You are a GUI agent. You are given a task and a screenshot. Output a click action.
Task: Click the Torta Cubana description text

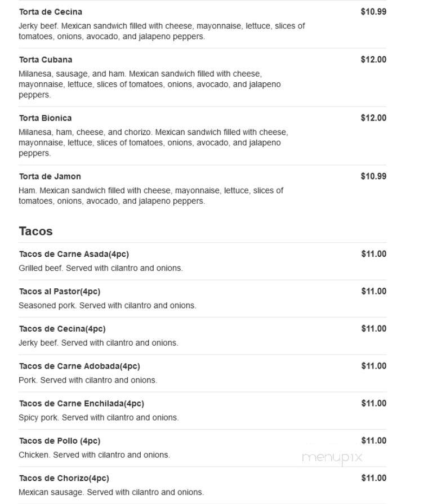point(149,84)
